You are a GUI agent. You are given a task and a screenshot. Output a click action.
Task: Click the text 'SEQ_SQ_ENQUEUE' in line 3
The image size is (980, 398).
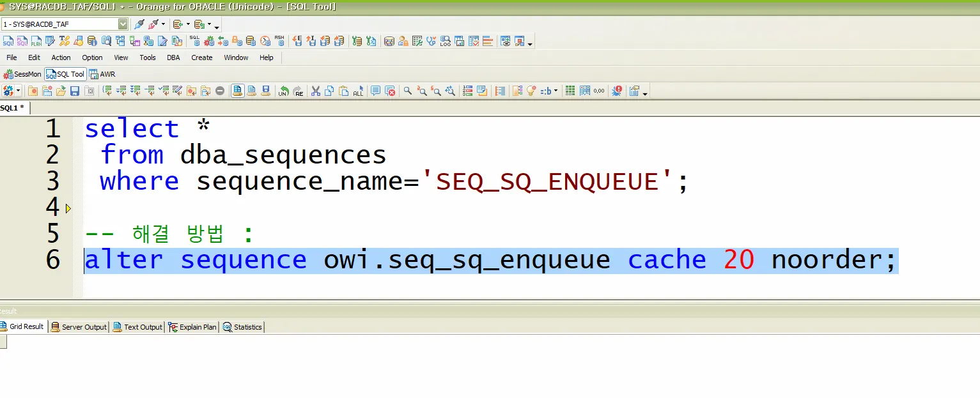547,181
